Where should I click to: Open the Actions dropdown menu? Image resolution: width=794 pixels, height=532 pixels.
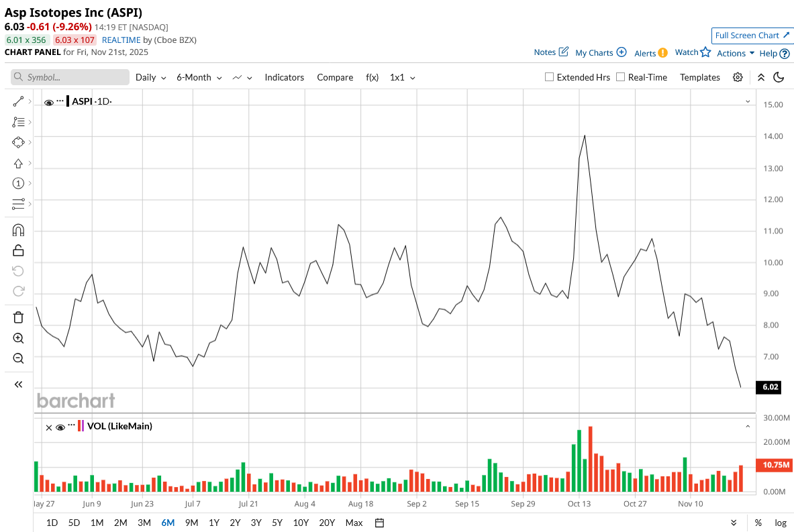[735, 53]
